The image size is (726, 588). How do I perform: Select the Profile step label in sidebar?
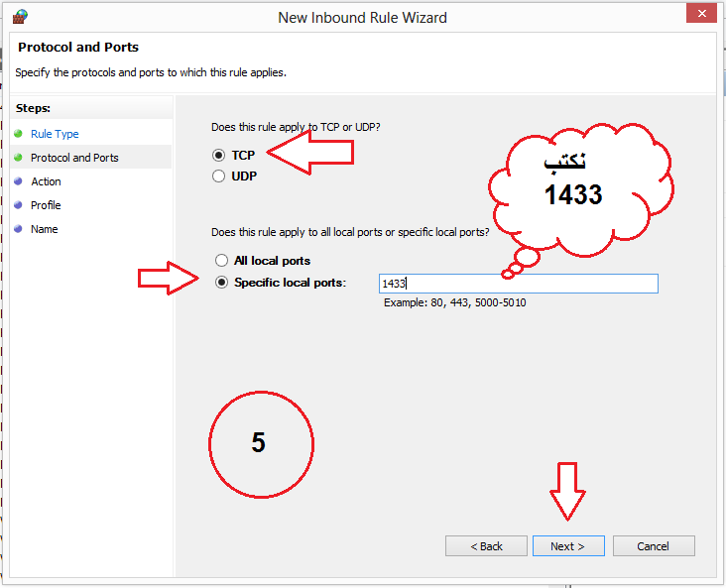[x=46, y=205]
